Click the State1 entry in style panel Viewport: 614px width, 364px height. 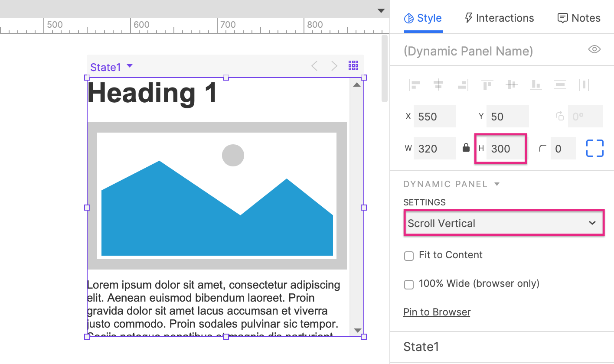click(x=421, y=347)
